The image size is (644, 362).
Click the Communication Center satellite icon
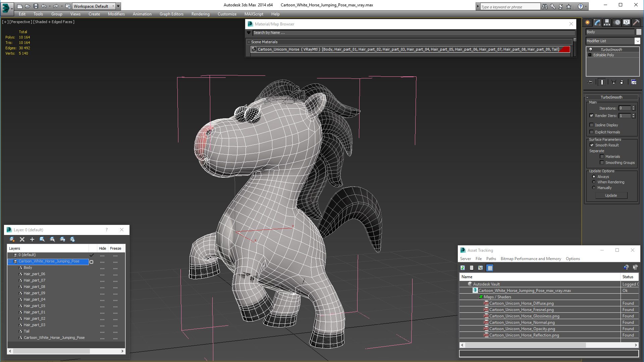pyautogui.click(x=561, y=6)
